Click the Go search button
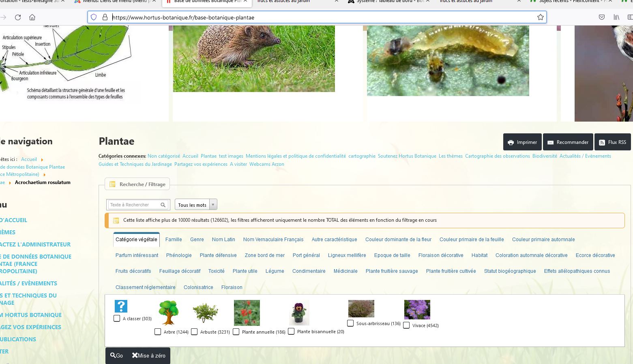The image size is (633, 364). point(116,355)
